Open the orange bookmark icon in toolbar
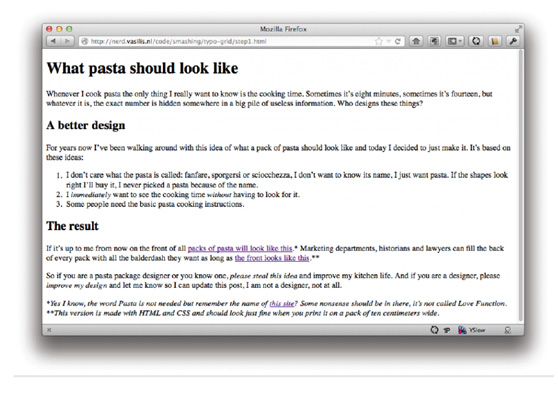The image size is (558, 395). pos(495,41)
